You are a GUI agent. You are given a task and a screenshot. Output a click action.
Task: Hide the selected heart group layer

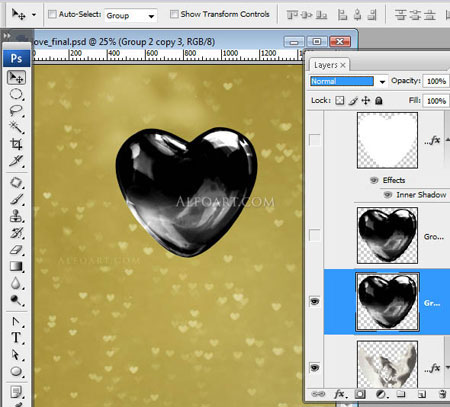[x=314, y=302]
